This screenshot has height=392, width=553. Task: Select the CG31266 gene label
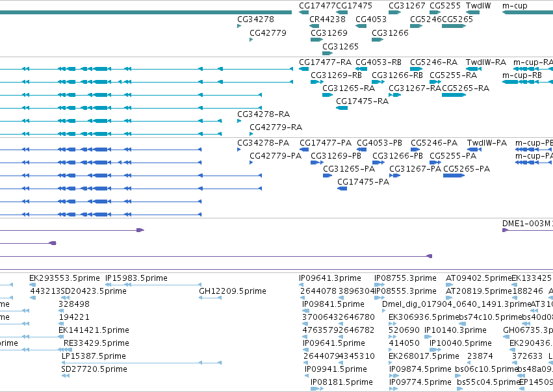tap(390, 33)
